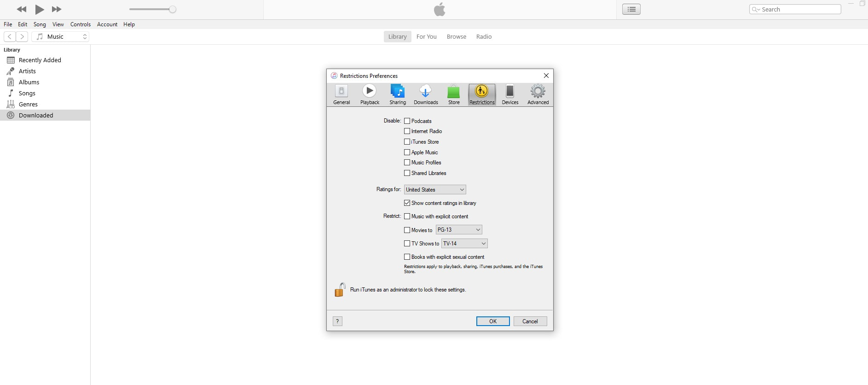Open the Account menu
Image resolution: width=868 pixels, height=385 pixels.
coord(107,24)
